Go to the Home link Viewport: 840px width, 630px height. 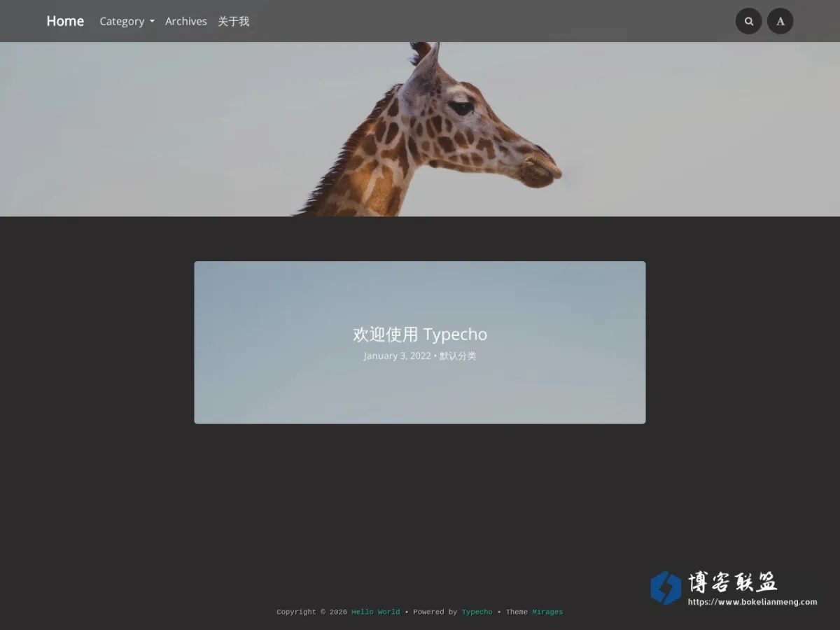pos(65,21)
